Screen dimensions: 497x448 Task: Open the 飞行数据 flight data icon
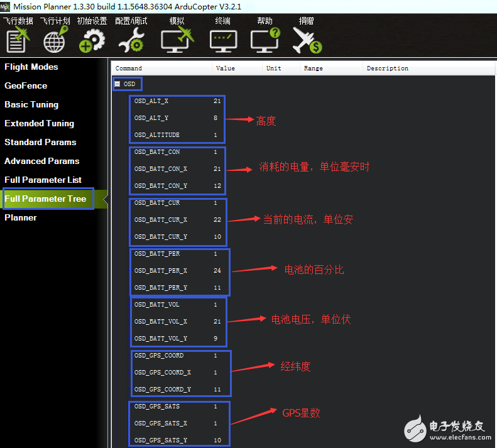pos(18,40)
